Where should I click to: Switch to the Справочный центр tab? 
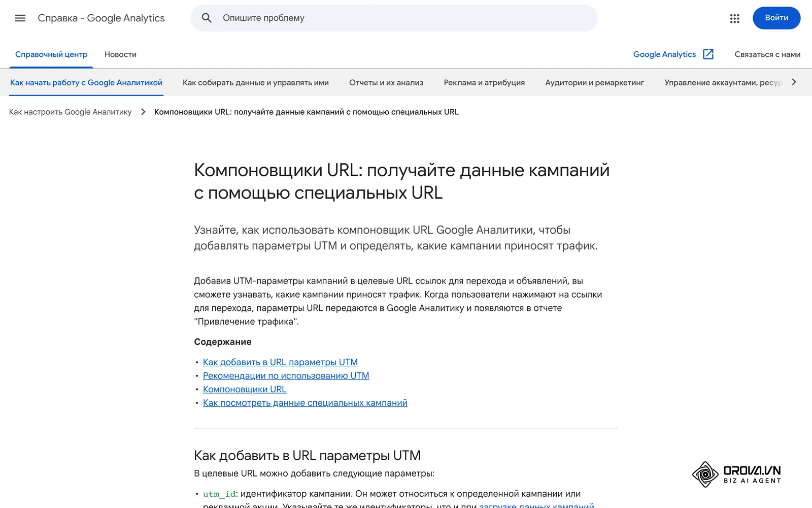(x=51, y=54)
